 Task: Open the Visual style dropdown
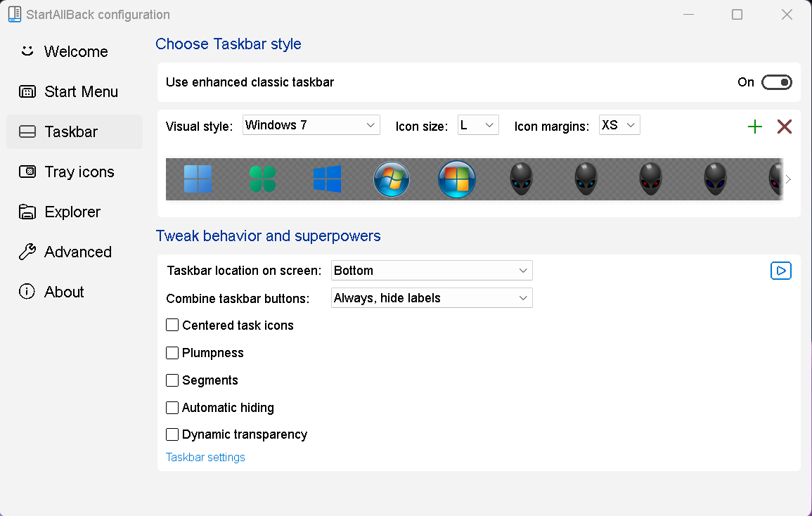pyautogui.click(x=311, y=125)
